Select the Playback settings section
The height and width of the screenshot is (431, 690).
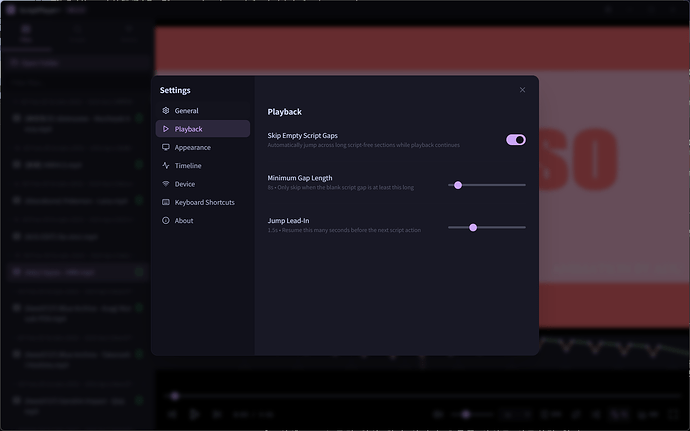(203, 129)
